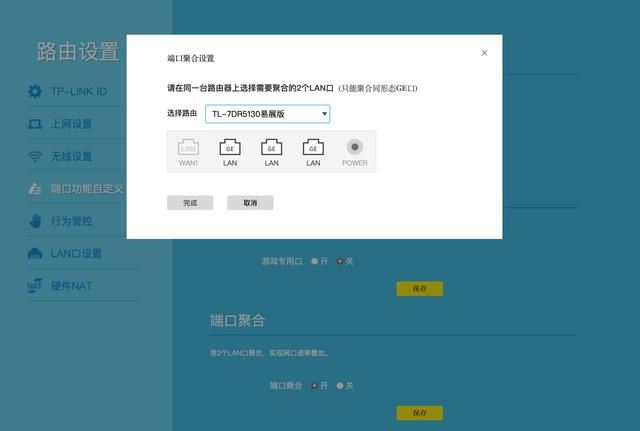Open LAN口设置 in the sidebar menu

coord(76,253)
